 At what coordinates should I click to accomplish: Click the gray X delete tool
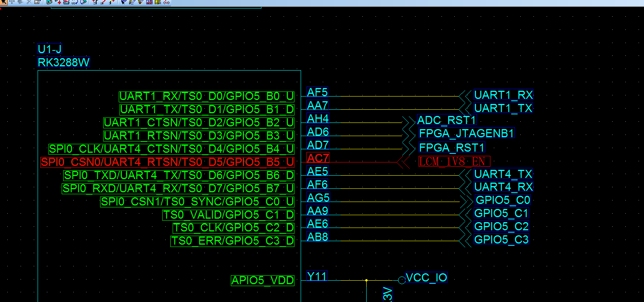click(29, 2)
